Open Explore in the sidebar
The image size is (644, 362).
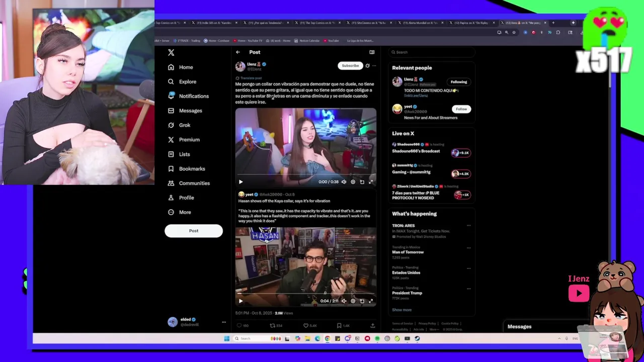pyautogui.click(x=182, y=81)
